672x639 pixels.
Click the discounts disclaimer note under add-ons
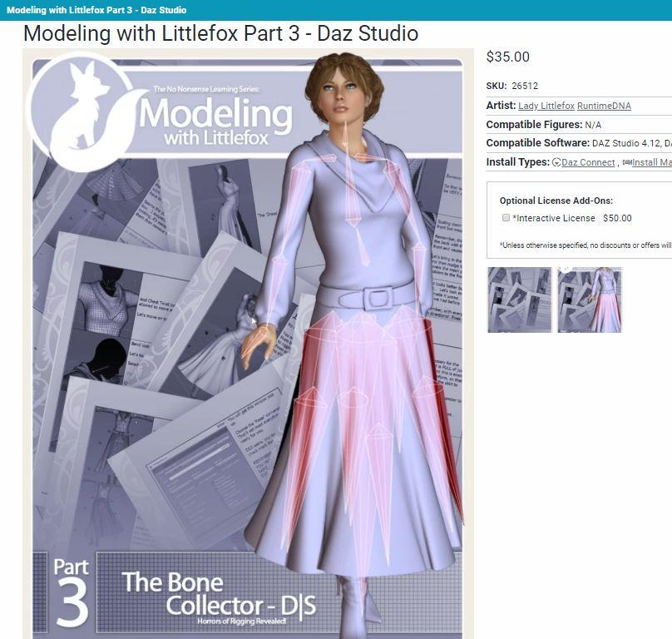[586, 245]
